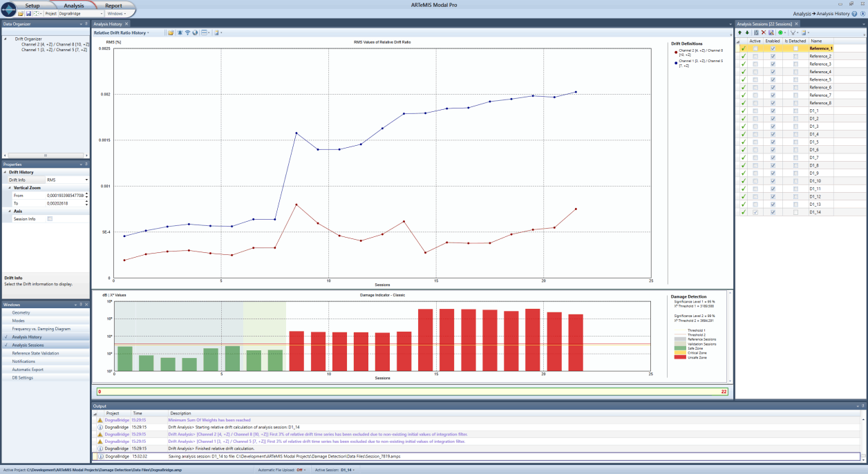Increase Vertical Zoom From value
This screenshot has width=868, height=474.
(x=86, y=193)
